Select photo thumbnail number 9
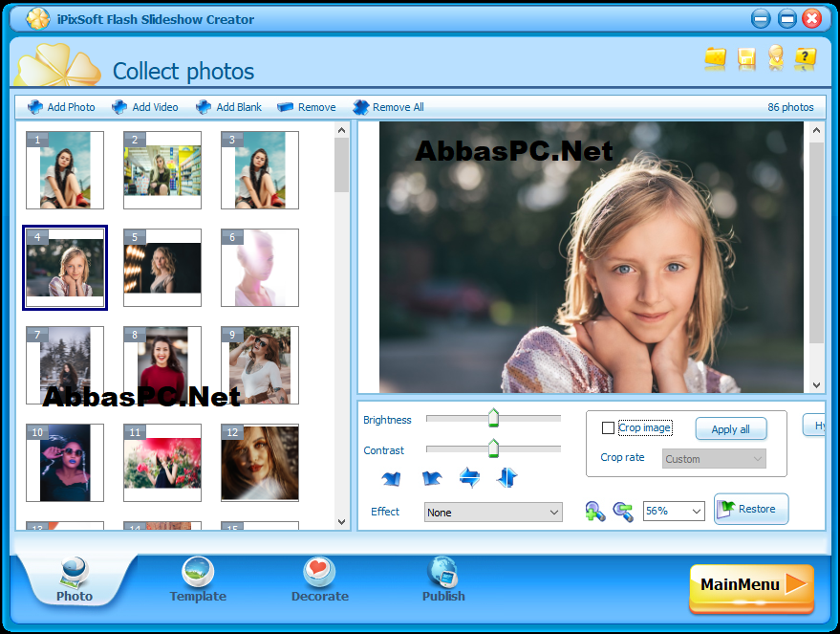840x634 pixels. pyautogui.click(x=260, y=365)
